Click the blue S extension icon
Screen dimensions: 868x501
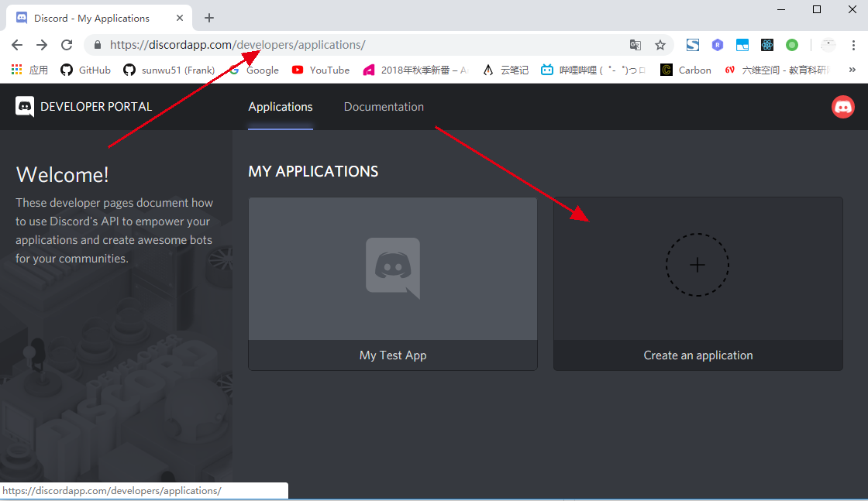tap(693, 46)
